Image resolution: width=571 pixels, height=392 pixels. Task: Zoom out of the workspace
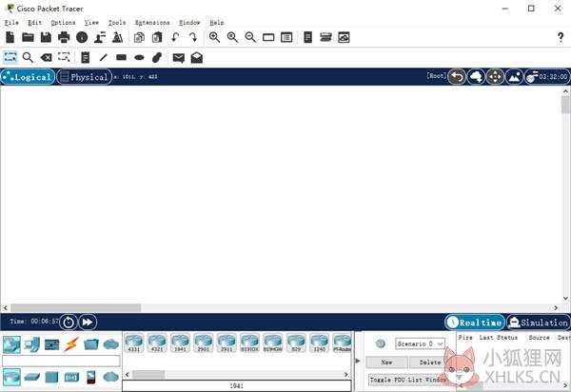250,37
